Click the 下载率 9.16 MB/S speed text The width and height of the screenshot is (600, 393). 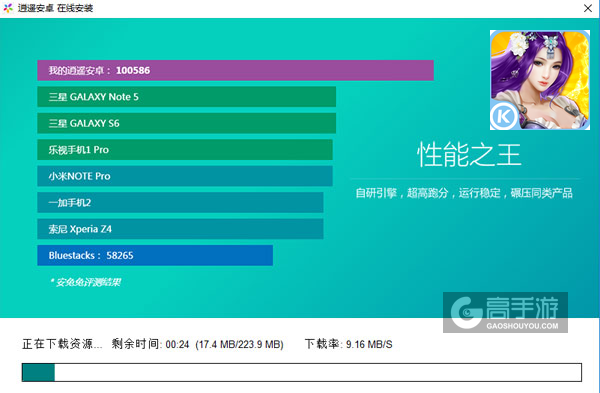coord(349,344)
